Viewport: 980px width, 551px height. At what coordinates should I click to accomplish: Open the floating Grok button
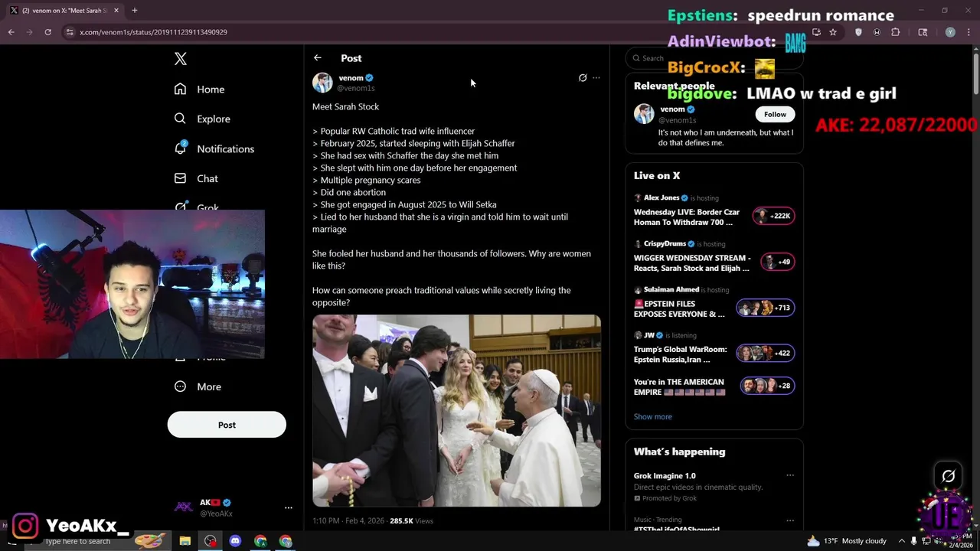948,477
